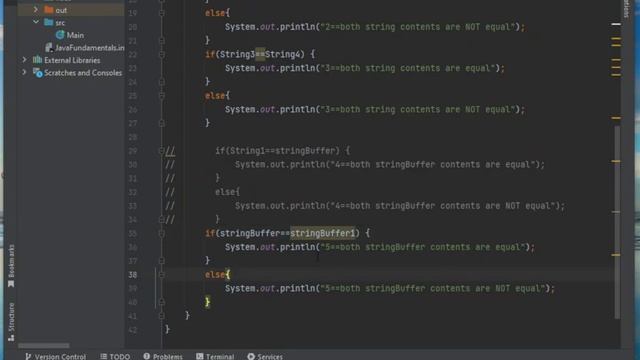Image resolution: width=640 pixels, height=360 pixels.
Task: Click the highlighted stringBuffer1 identifier
Action: (322, 233)
